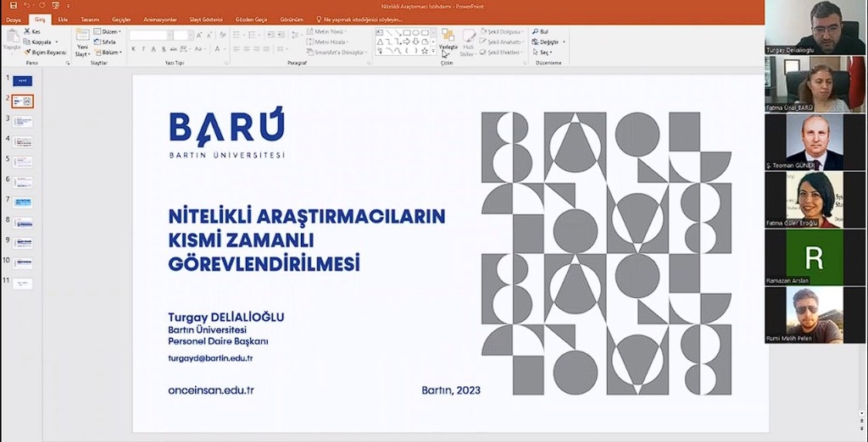This screenshot has height=442, width=868.
Task: Click the rectangle shape in the shapes gallery
Action: click(x=407, y=33)
